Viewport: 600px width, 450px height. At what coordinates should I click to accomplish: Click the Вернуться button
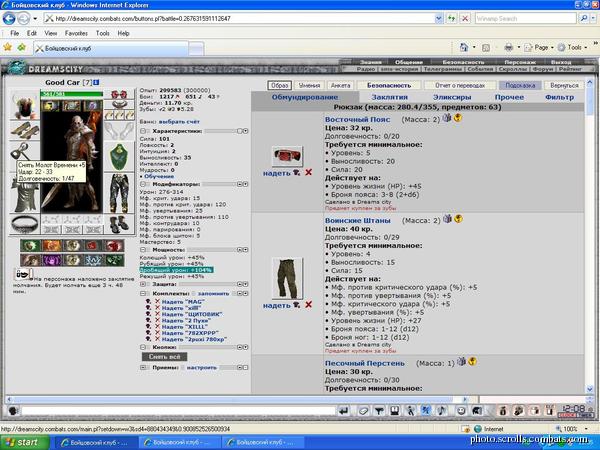(564, 85)
